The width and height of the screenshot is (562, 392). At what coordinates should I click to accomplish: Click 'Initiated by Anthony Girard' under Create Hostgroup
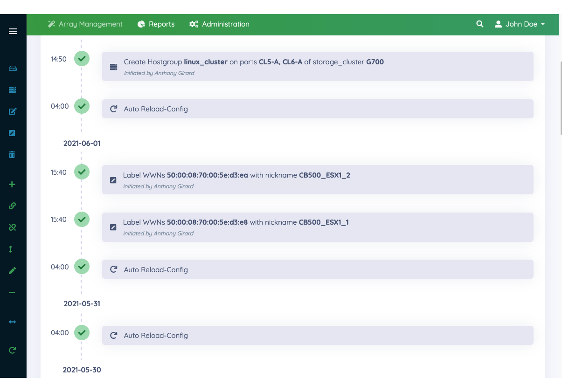pos(159,73)
